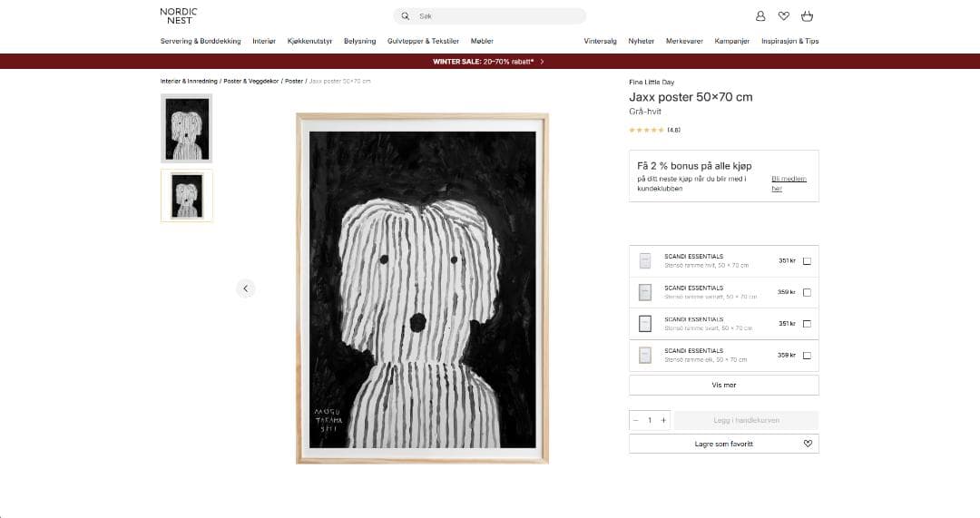Viewport: 980px width, 518px height.
Task: Open Poster & Veggdekor breadcrumb
Action: coord(251,82)
